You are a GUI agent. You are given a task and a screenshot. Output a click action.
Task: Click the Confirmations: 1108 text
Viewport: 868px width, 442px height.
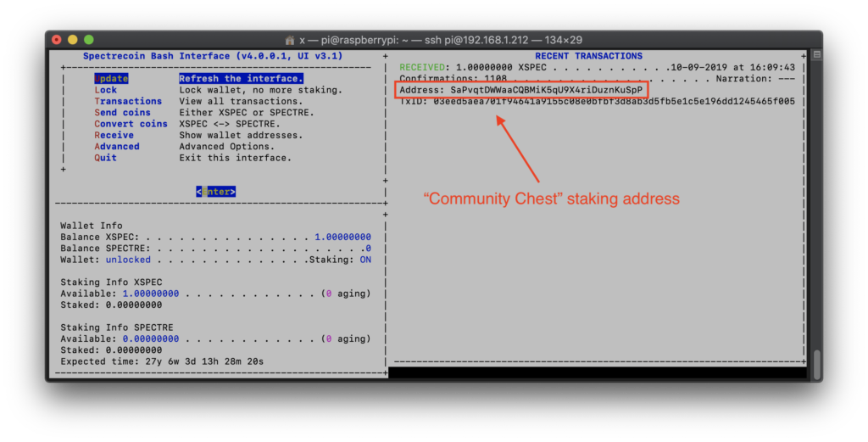(x=453, y=79)
